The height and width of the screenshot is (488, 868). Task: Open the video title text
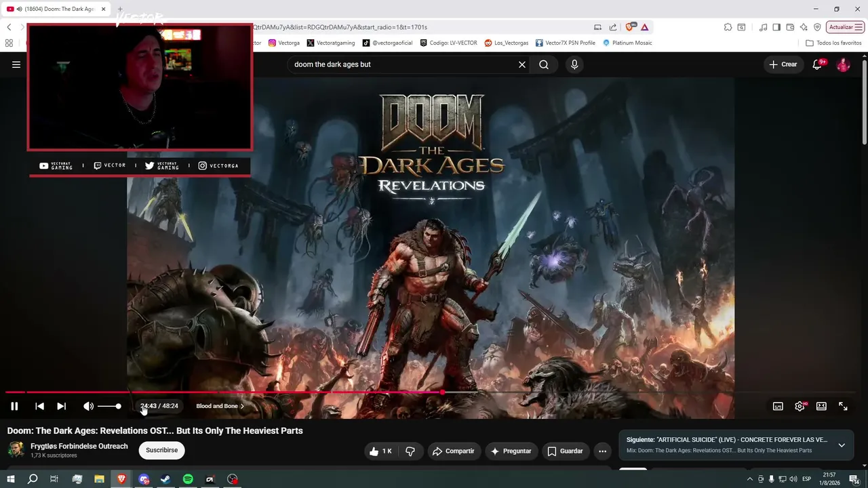(x=155, y=430)
